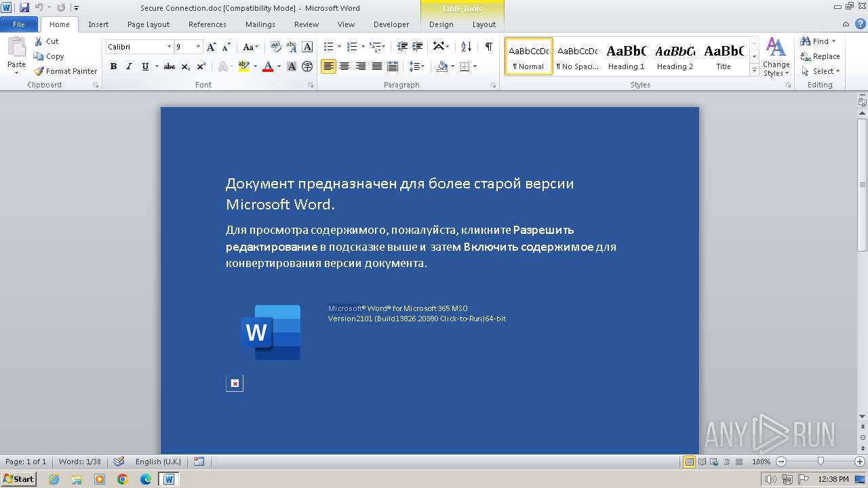
Task: Click the Replace button
Action: [x=820, y=56]
